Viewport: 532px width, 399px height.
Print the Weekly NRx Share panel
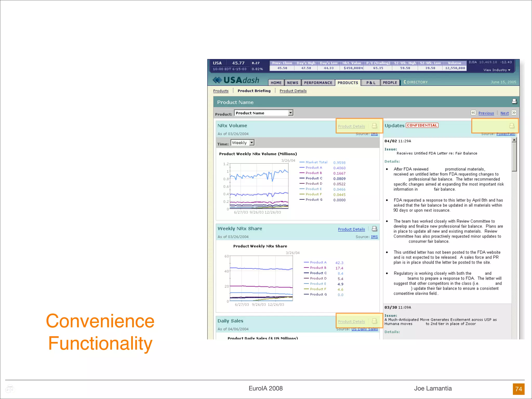374,229
